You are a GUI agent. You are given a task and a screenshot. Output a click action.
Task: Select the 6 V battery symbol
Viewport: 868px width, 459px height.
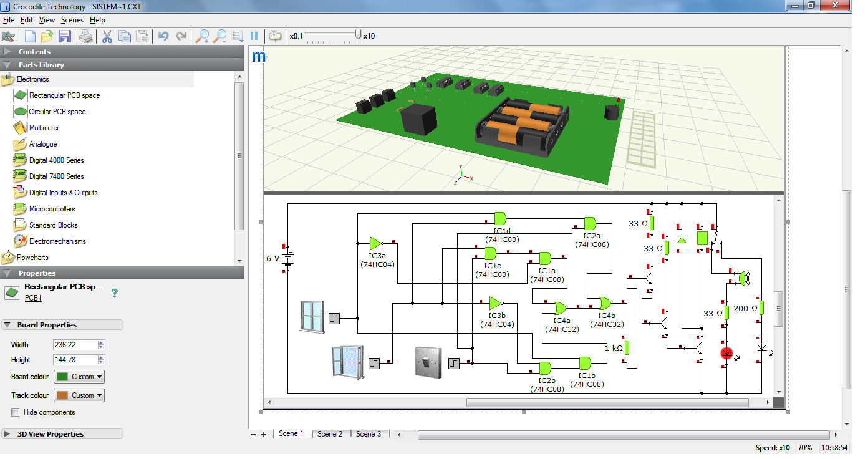(x=287, y=259)
